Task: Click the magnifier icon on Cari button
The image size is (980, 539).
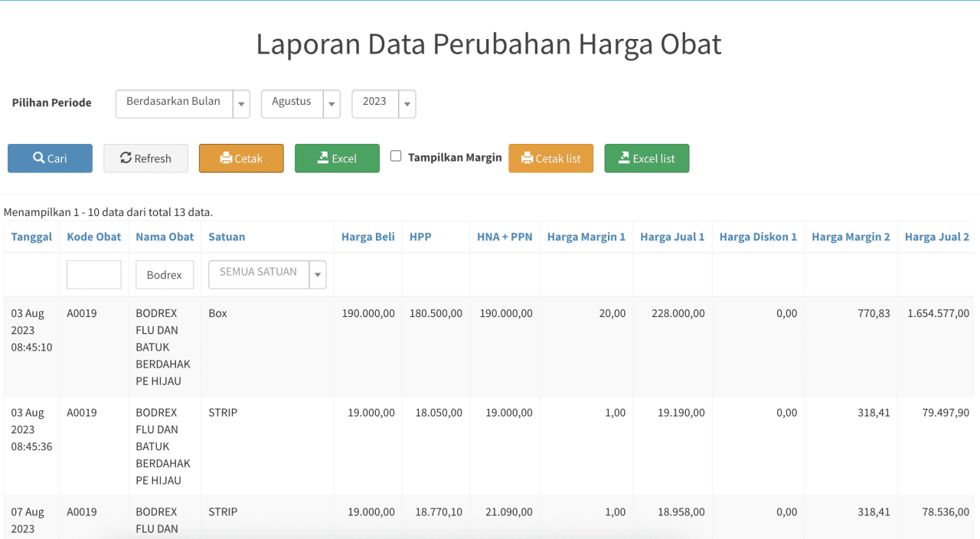Action: click(38, 158)
